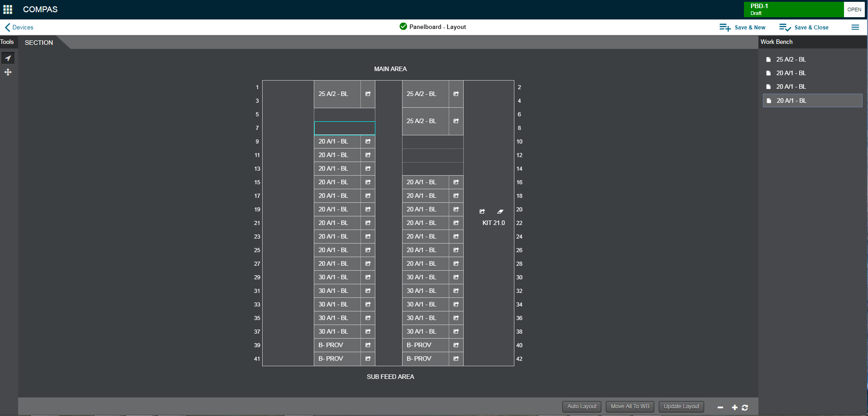The image size is (868, 416).
Task: Click the Auto Layout button
Action: click(581, 406)
